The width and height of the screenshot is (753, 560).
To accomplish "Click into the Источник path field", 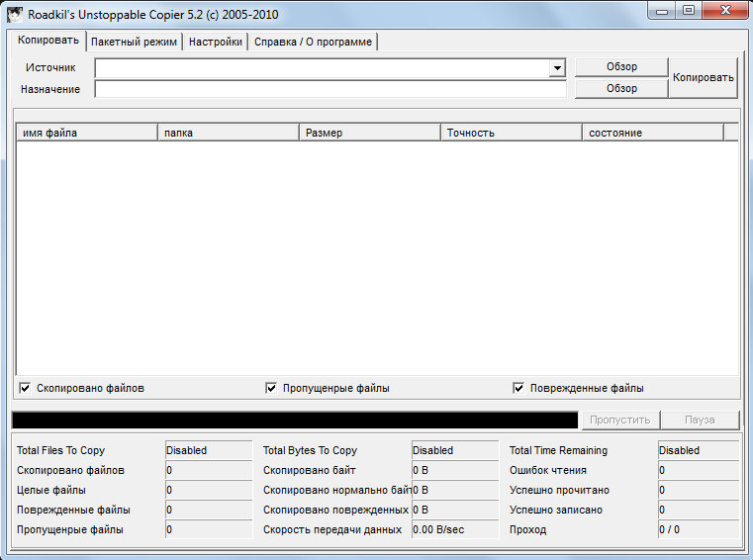I will coord(323,67).
